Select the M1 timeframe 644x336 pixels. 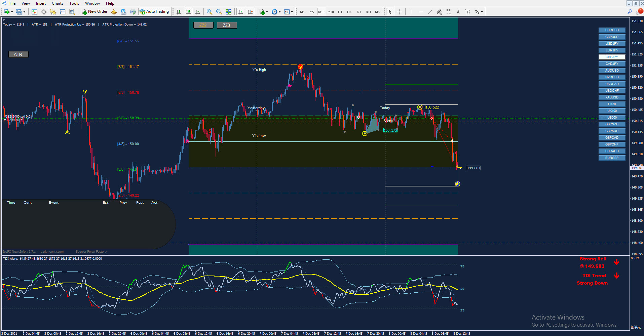302,12
